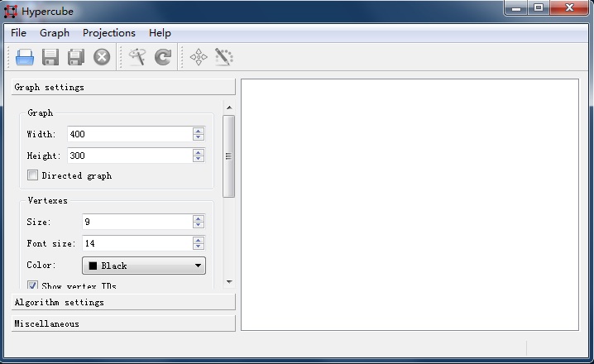
Task: Open the Graph menu
Action: point(55,33)
